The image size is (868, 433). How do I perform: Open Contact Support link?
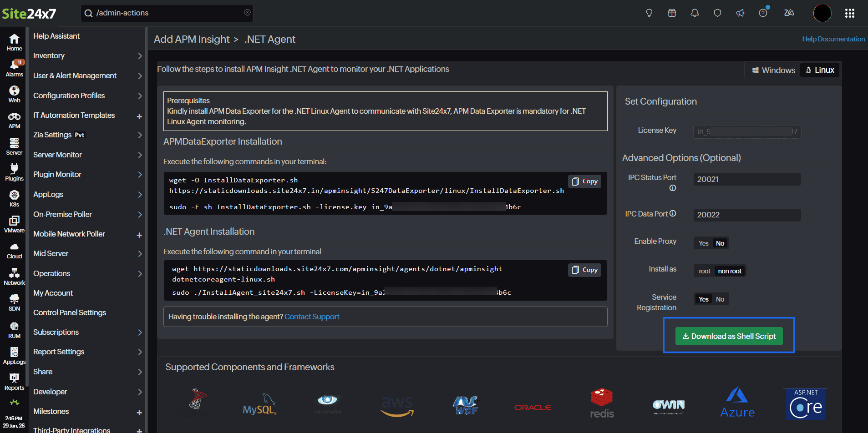coord(312,317)
